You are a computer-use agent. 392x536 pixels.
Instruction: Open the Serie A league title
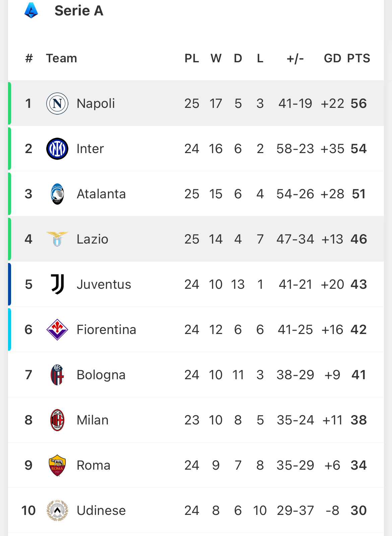pyautogui.click(x=79, y=11)
